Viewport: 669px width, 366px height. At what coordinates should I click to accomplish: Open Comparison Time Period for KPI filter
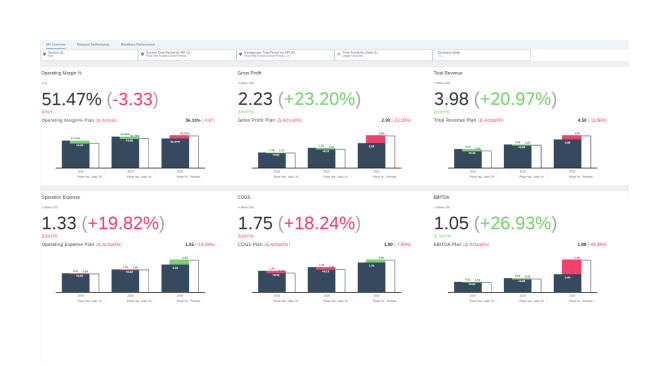285,55
